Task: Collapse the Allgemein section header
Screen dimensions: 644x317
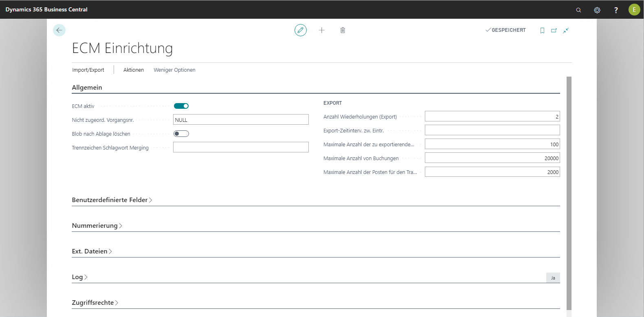Action: tap(87, 88)
